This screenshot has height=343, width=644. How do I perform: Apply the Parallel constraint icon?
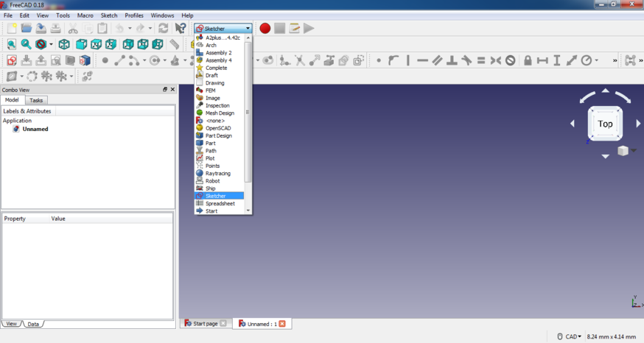click(x=437, y=60)
